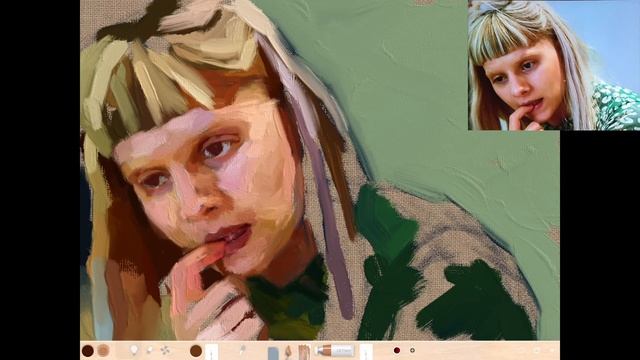Click the four-dot pinwheel icon in toolbar
This screenshot has height=360, width=640.
pyautogui.click(x=165, y=350)
